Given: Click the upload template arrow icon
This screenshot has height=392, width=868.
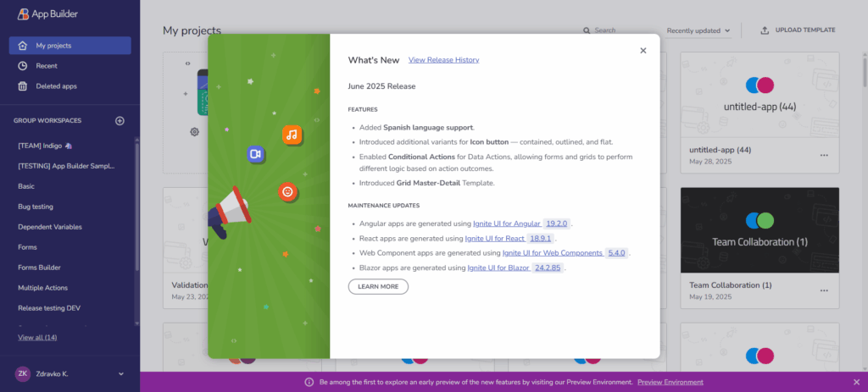Looking at the screenshot, I should [x=765, y=30].
